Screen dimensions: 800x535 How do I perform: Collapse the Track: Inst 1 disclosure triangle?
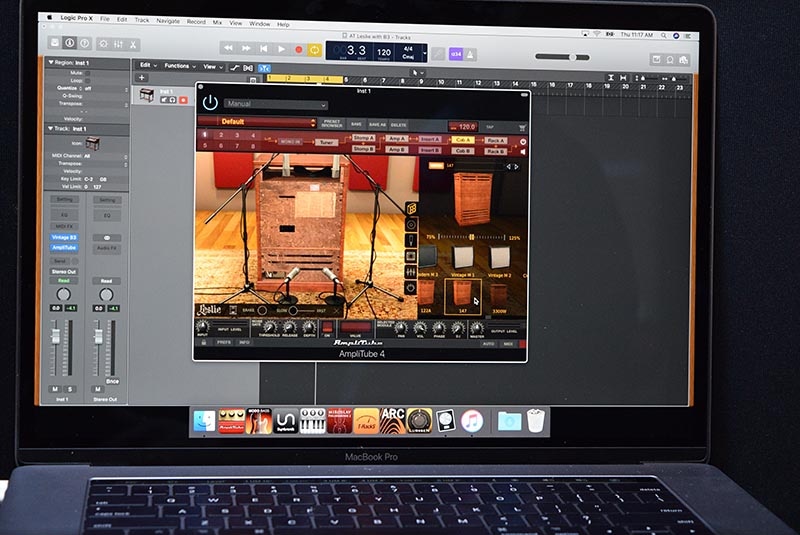(51, 129)
